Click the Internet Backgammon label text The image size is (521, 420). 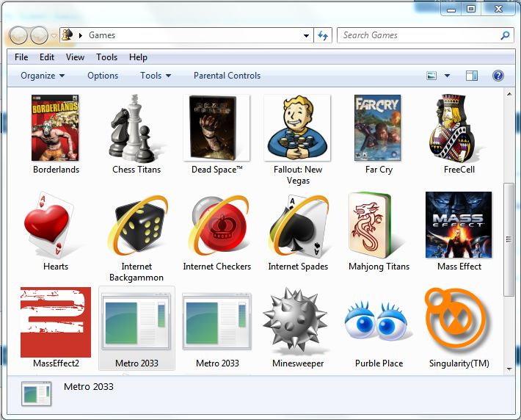tap(136, 272)
